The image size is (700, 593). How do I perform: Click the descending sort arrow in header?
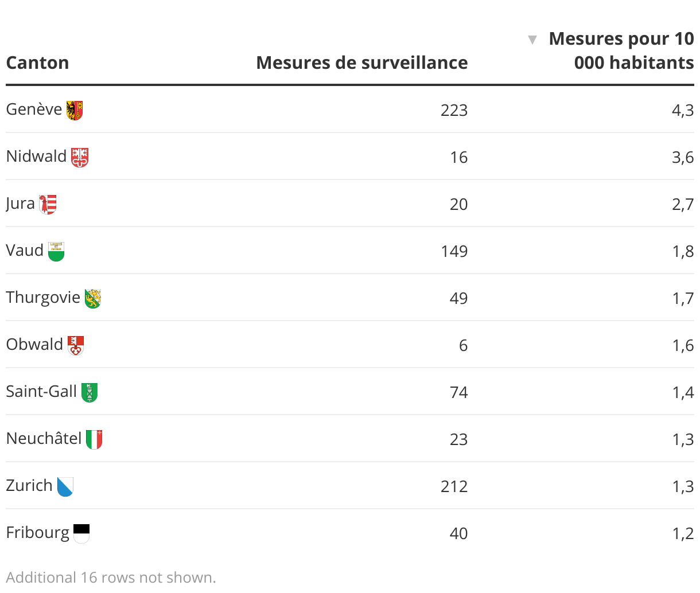tap(532, 40)
